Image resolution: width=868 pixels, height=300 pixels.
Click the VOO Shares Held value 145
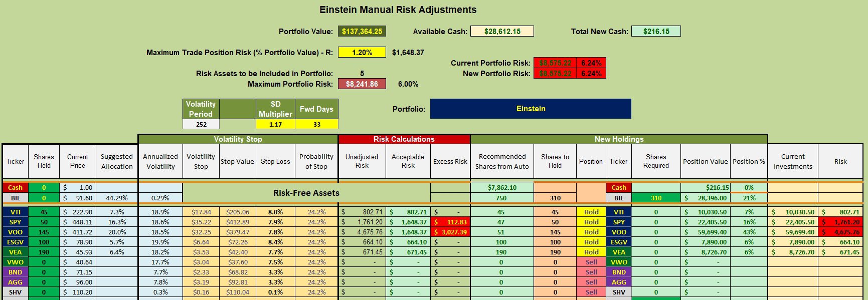[44, 232]
